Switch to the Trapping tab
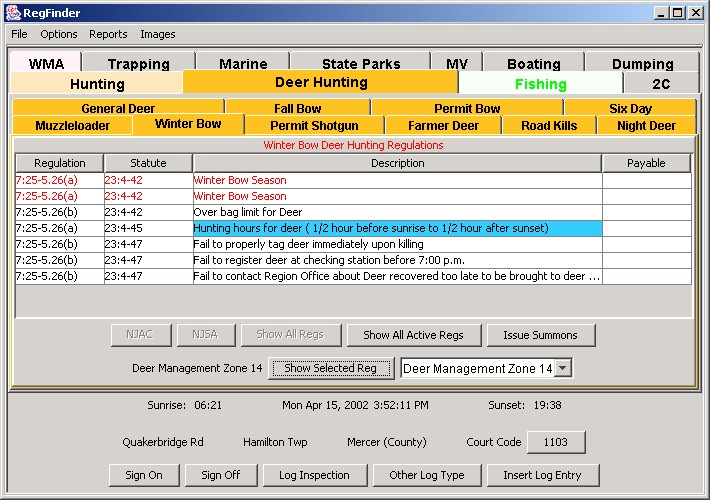Image resolution: width=710 pixels, height=500 pixels. [x=139, y=63]
